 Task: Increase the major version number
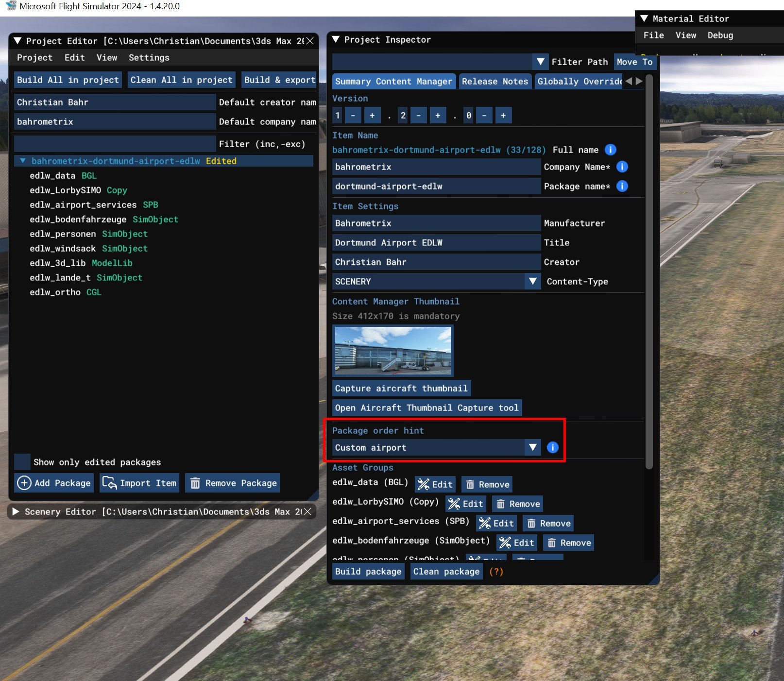pos(372,115)
